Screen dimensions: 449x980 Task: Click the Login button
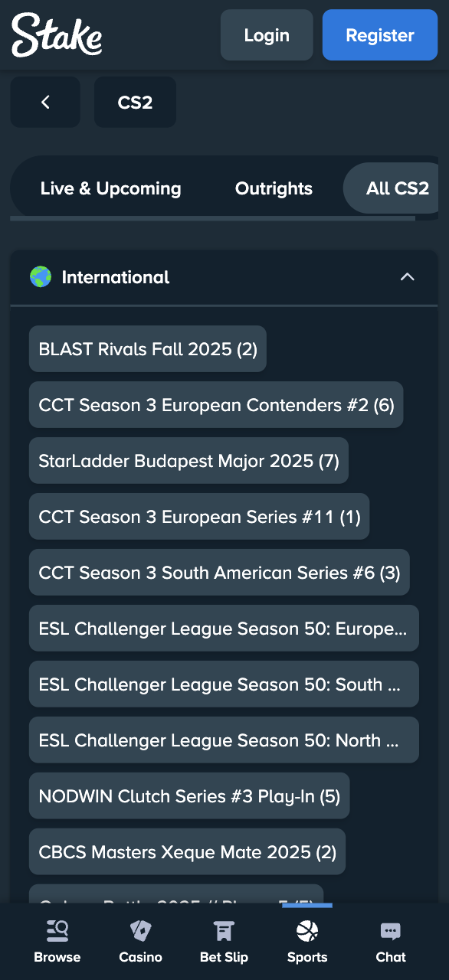[267, 34]
